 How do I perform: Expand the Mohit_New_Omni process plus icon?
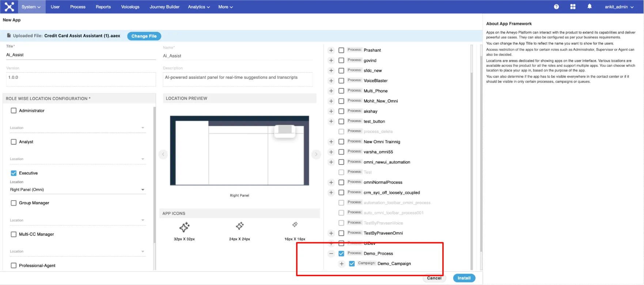click(331, 101)
